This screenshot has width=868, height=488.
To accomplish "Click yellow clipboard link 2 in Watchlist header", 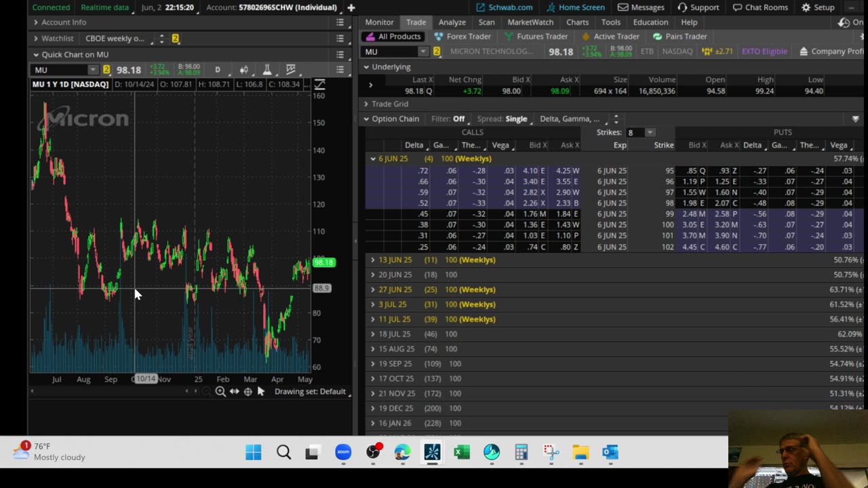I will (x=175, y=39).
